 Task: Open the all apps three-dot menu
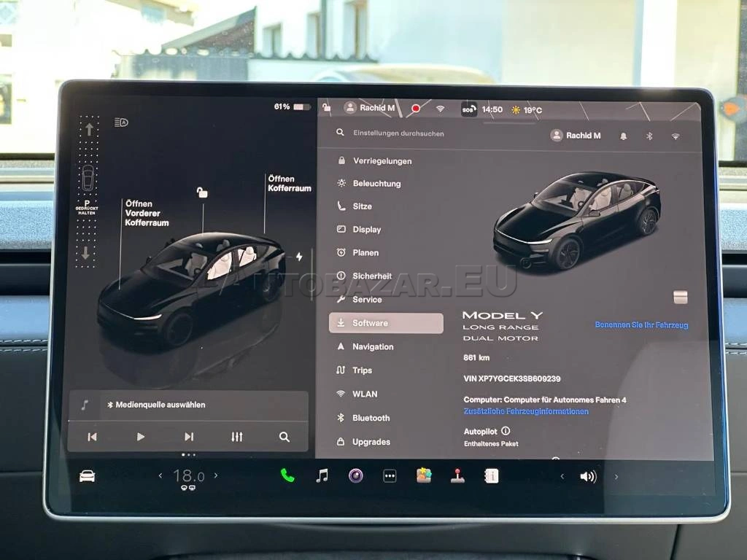click(390, 476)
